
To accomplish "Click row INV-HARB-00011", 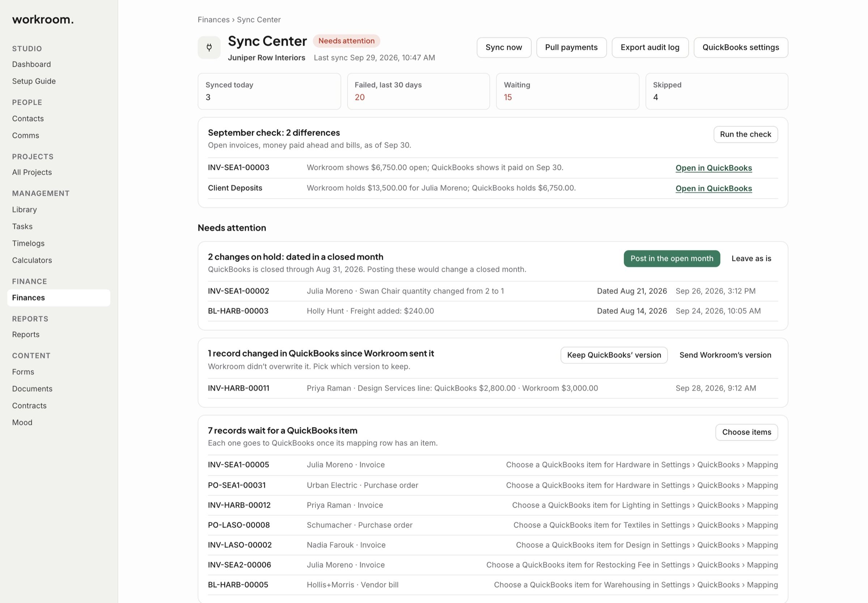I will coord(493,388).
